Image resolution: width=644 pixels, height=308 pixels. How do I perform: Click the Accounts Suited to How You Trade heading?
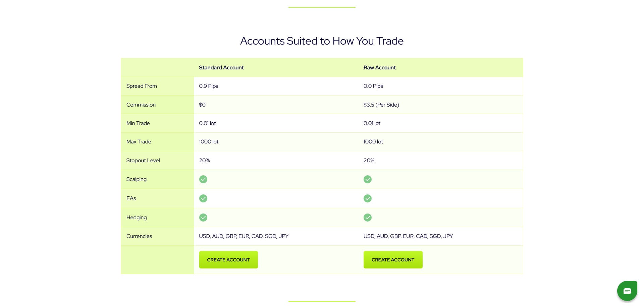[x=322, y=41]
